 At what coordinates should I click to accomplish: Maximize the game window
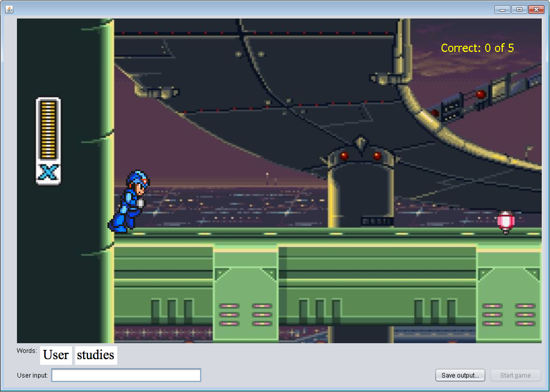(519, 9)
